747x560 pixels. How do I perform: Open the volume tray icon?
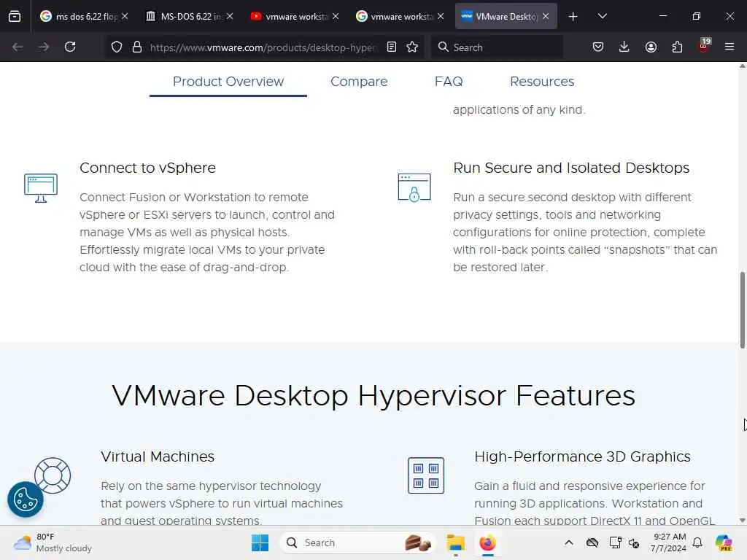(634, 542)
